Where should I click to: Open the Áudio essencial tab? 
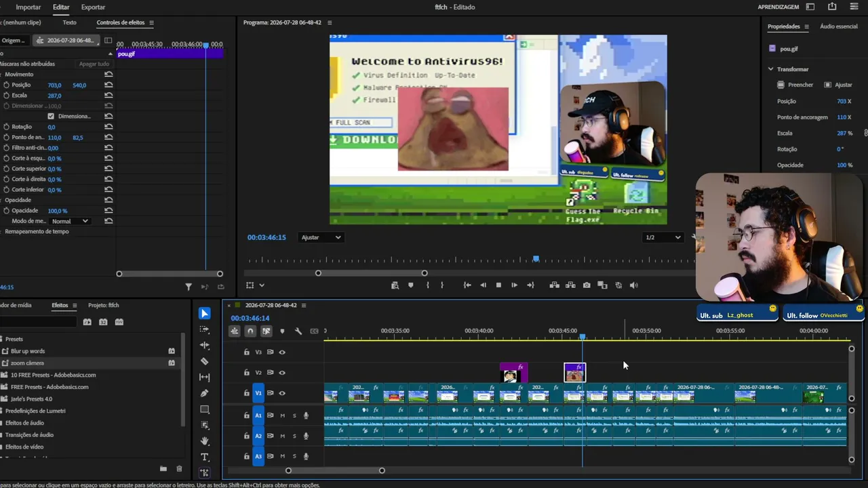coord(839,26)
